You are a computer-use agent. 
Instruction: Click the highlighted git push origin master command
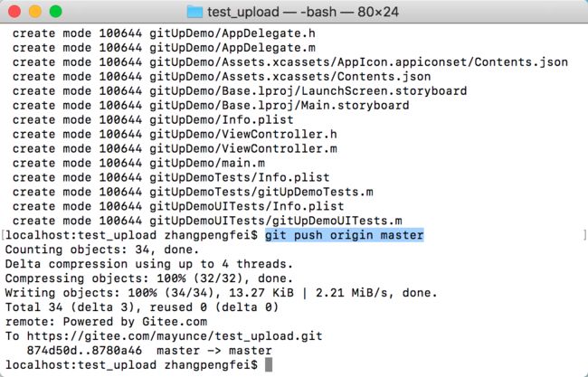(345, 235)
